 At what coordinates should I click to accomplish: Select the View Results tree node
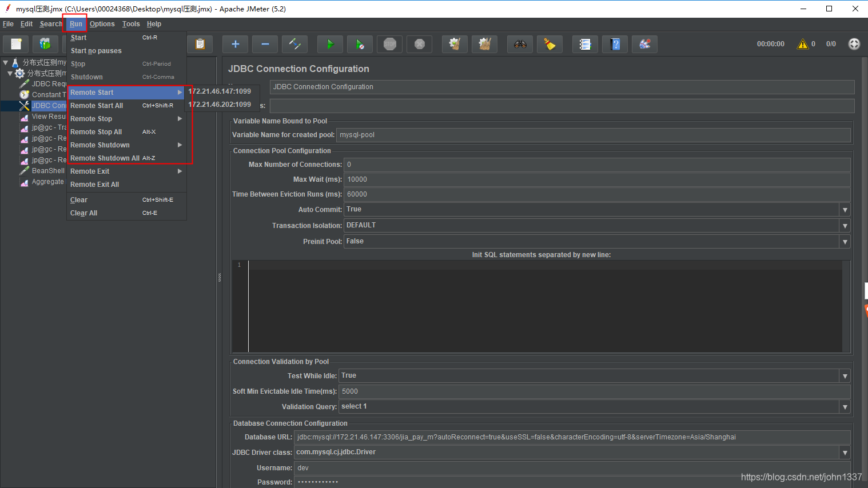(x=43, y=117)
